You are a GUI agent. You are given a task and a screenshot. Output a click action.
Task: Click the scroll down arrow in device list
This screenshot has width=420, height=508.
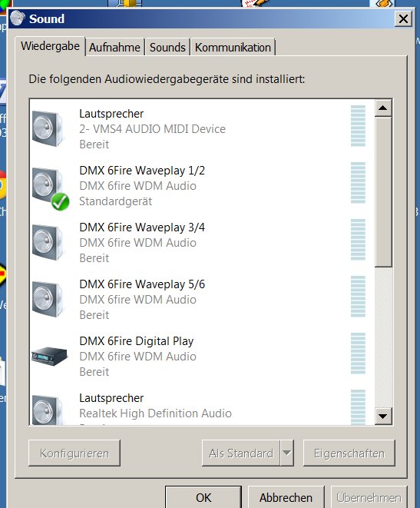pos(383,416)
